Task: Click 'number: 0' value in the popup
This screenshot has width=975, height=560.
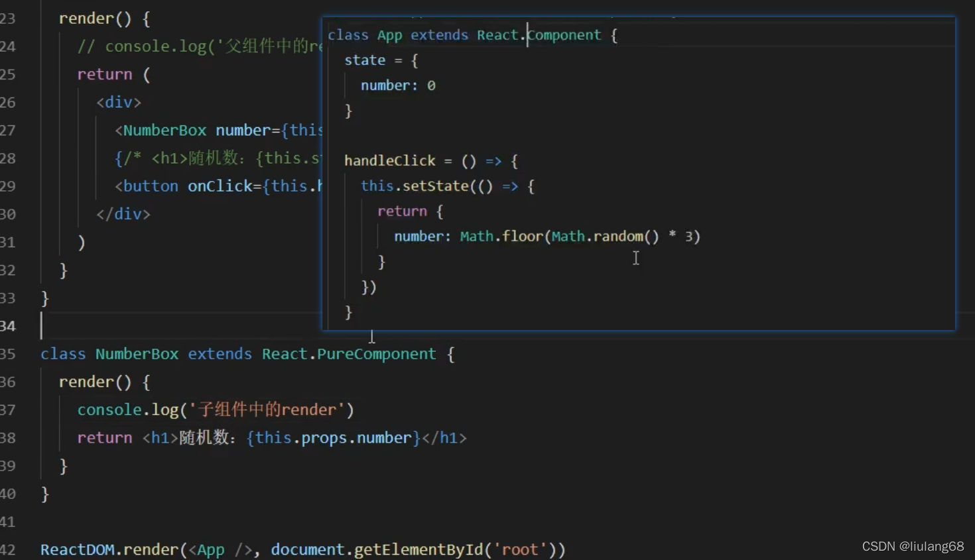Action: (x=398, y=85)
